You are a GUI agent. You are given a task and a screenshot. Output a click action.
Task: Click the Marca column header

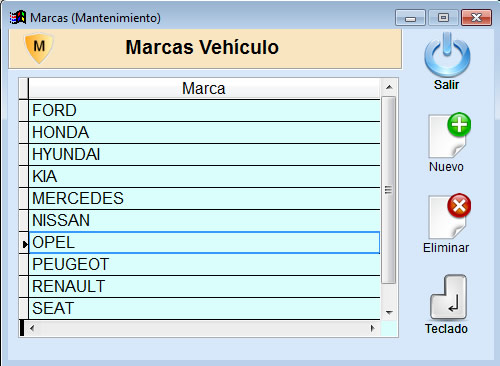coord(204,89)
